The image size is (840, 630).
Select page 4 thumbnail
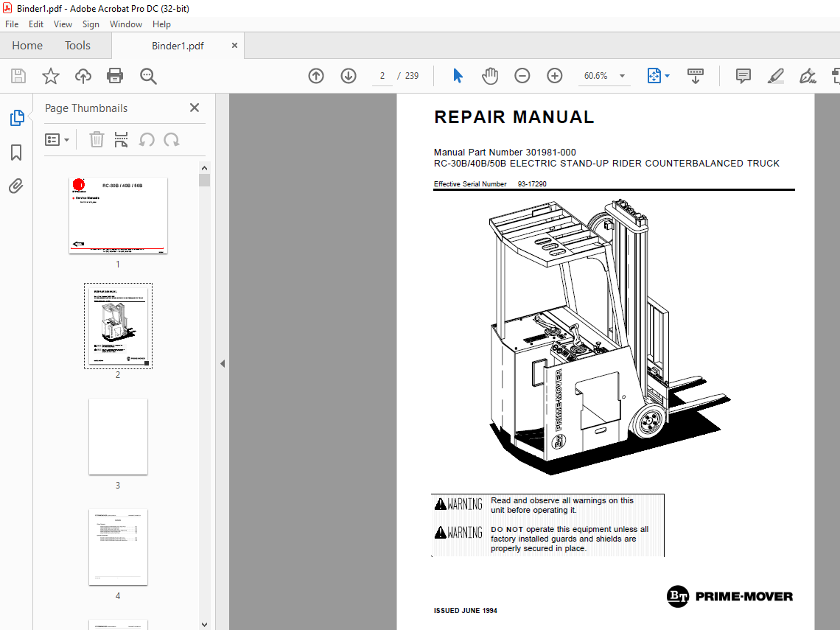tap(118, 547)
